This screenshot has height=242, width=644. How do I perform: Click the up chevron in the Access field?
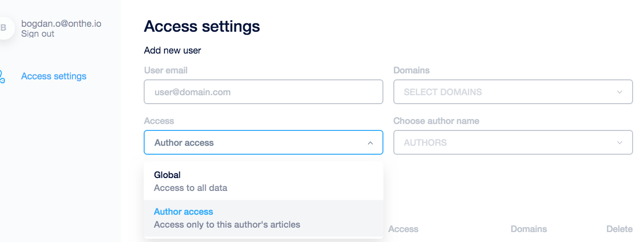(x=370, y=143)
